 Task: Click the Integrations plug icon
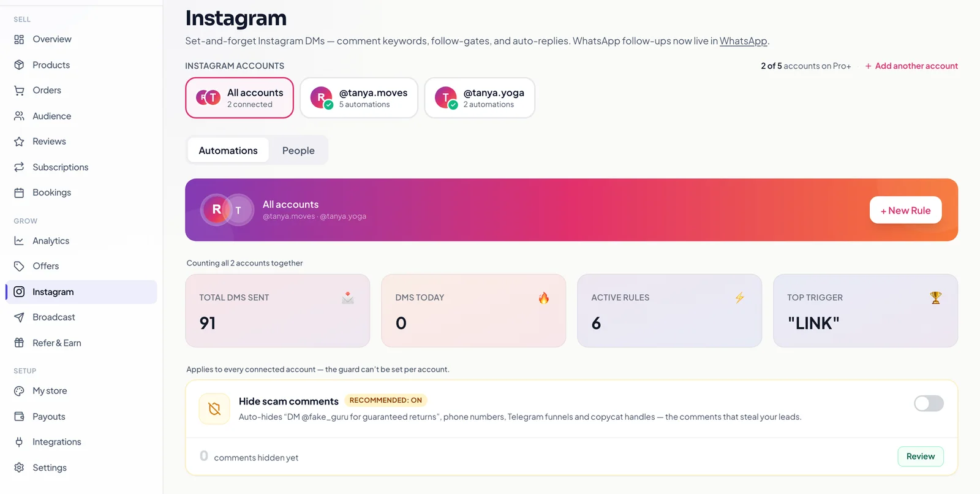(x=19, y=442)
